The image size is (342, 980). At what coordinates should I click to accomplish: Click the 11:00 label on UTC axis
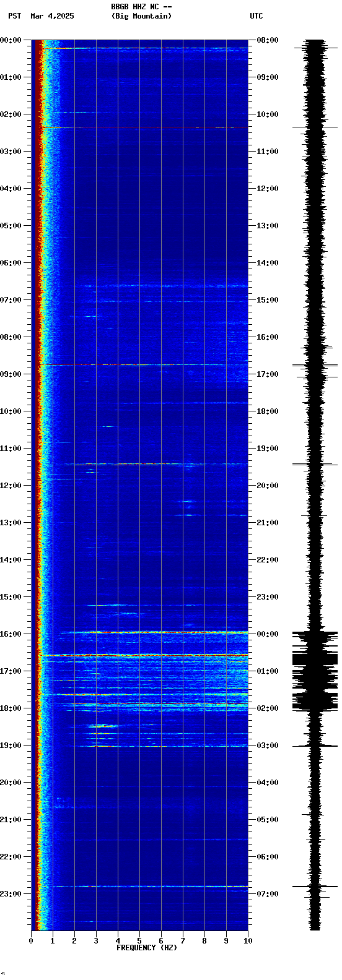[268, 152]
